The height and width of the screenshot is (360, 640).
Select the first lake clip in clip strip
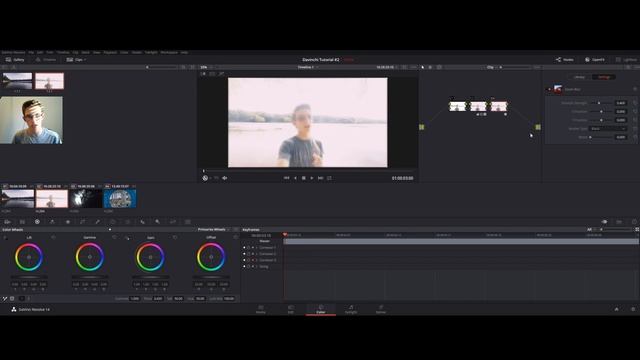click(18, 199)
